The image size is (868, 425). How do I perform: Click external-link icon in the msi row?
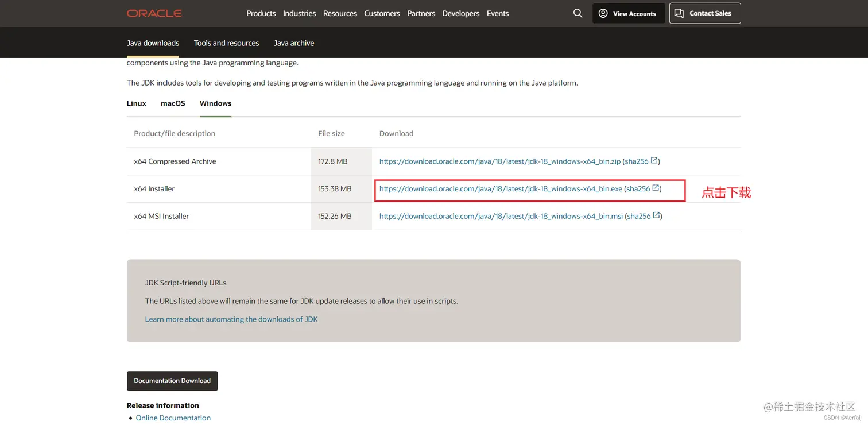657,216
